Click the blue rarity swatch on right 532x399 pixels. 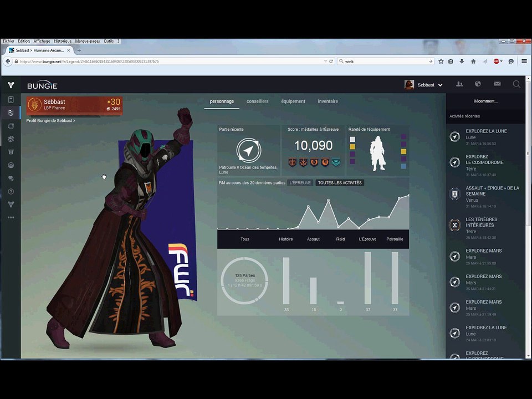[x=403, y=166]
